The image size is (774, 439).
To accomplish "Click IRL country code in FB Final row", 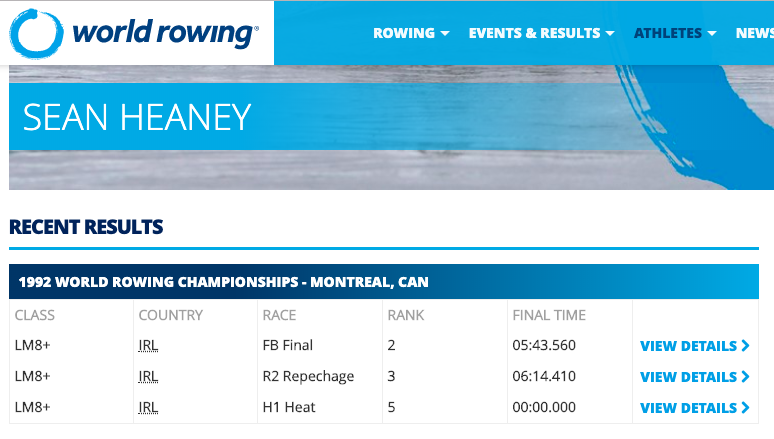I will [148, 345].
